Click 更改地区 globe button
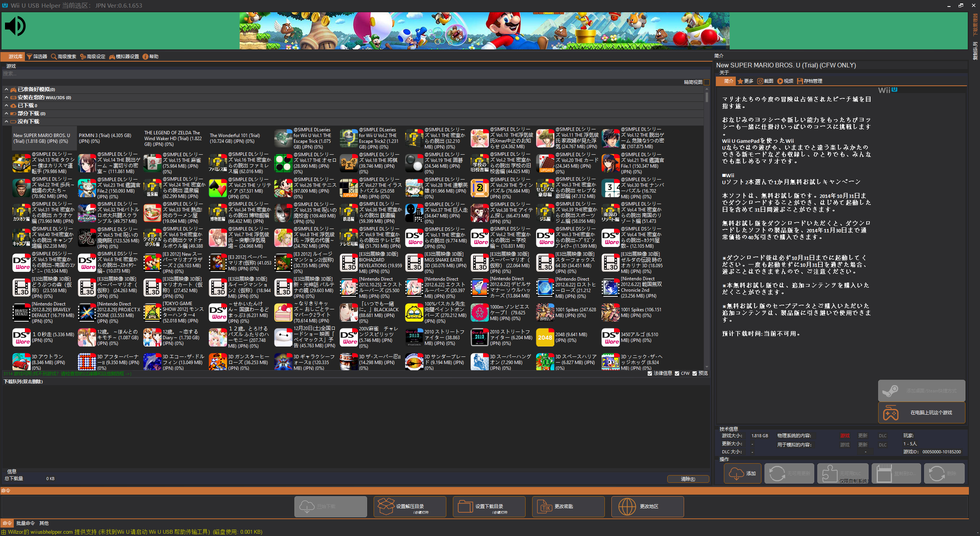The height and width of the screenshot is (536, 980). 647,507
